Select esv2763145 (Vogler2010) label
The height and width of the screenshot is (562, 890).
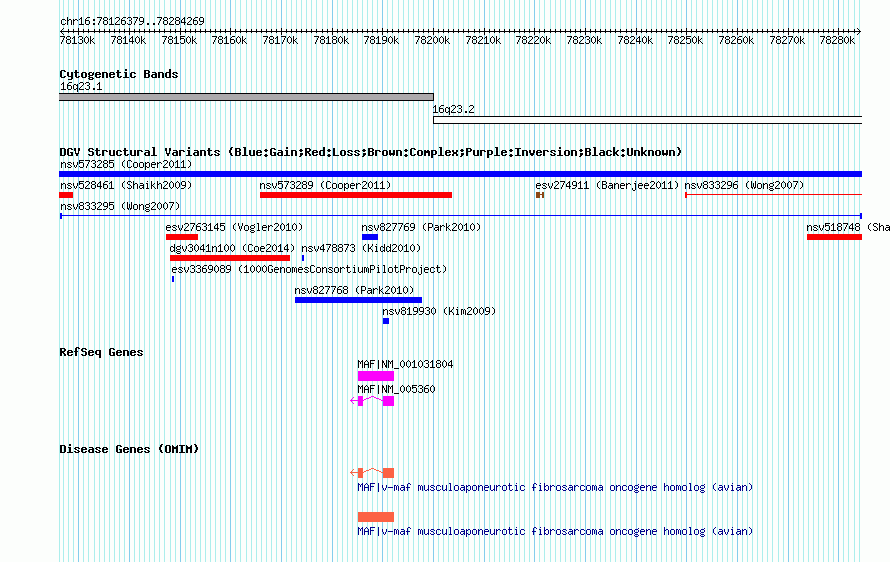234,227
